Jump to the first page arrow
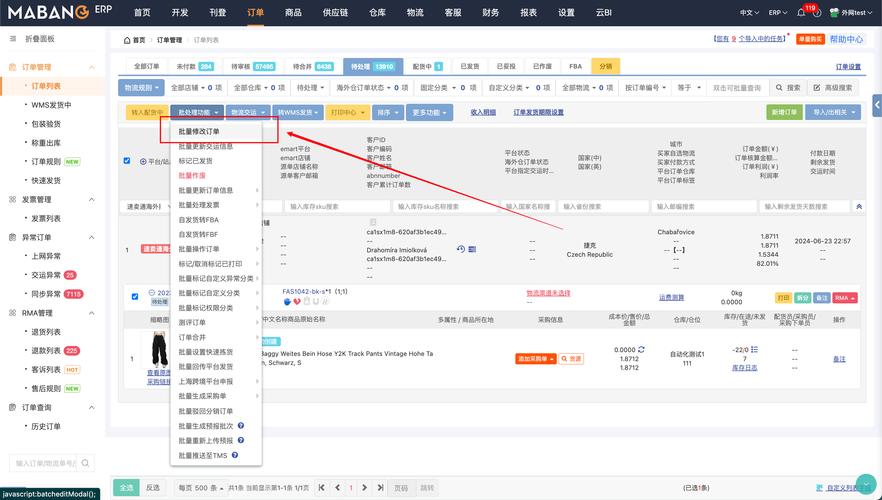Screen dimensions: 882x500 [321, 488]
